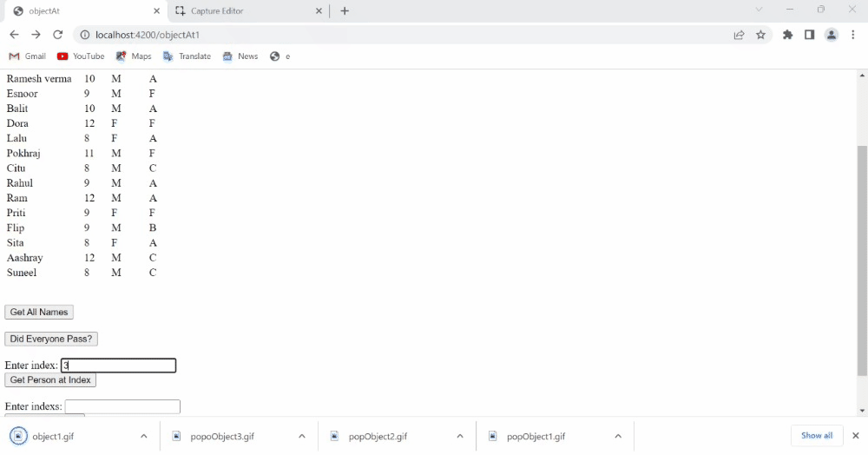Click Get Person at Index button
The width and height of the screenshot is (868, 455).
pos(50,379)
